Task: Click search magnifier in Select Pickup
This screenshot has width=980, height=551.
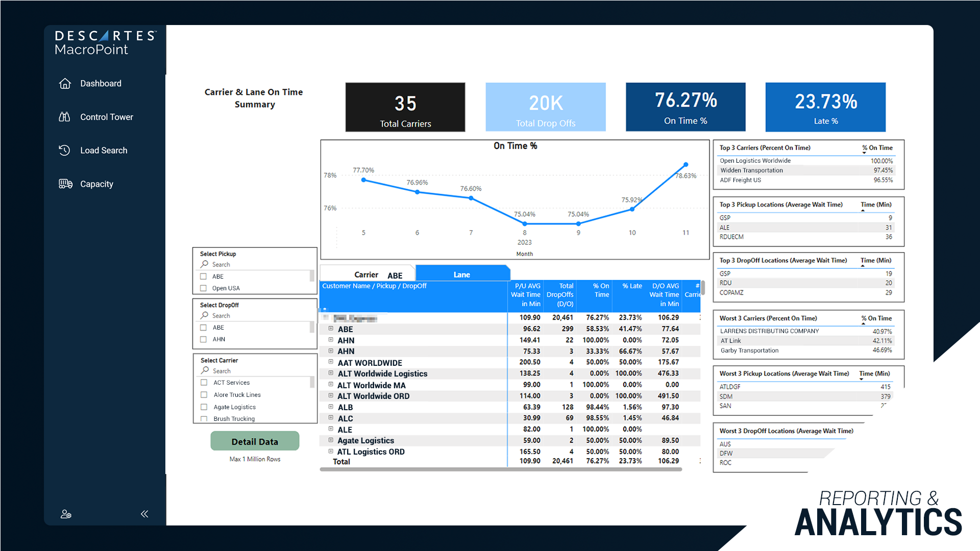Action: tap(204, 264)
